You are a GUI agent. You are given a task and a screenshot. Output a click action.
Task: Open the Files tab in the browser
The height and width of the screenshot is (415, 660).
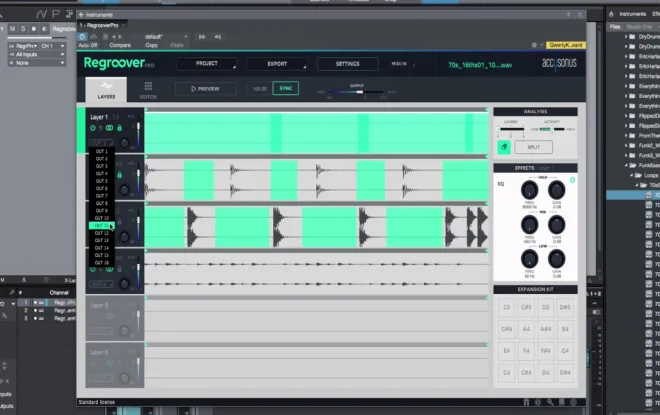tap(615, 27)
